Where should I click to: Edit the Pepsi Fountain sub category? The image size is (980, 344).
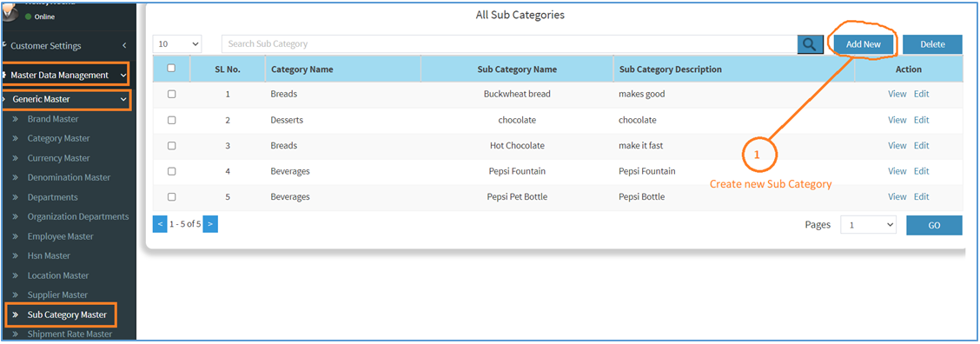click(x=921, y=171)
